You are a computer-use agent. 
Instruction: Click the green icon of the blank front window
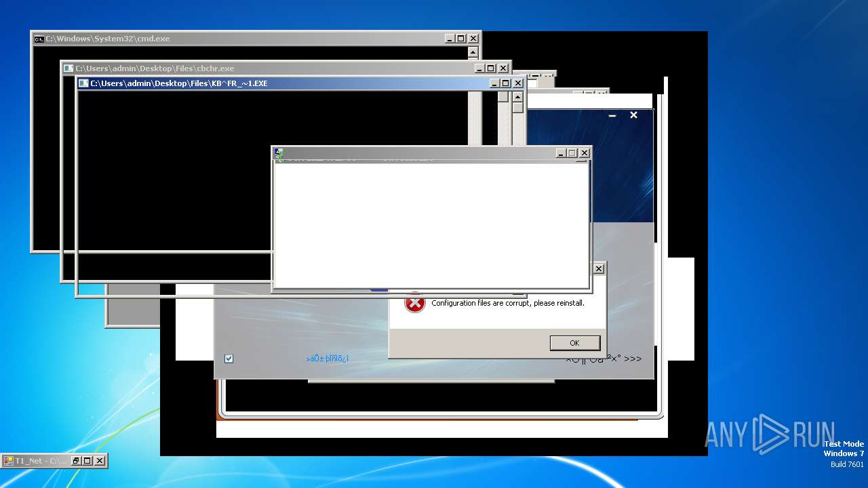(x=279, y=153)
